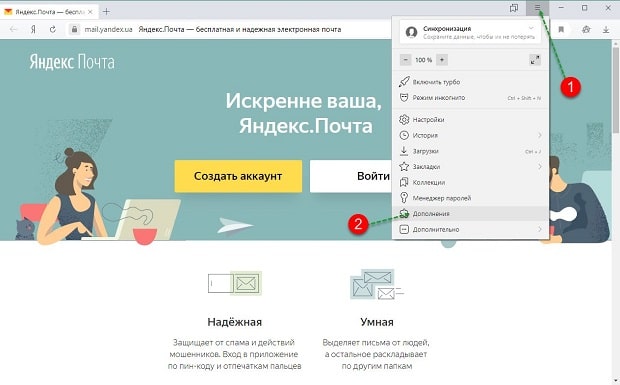Open the browser hamburger menu
This screenshot has height=385, width=620.
pos(537,8)
